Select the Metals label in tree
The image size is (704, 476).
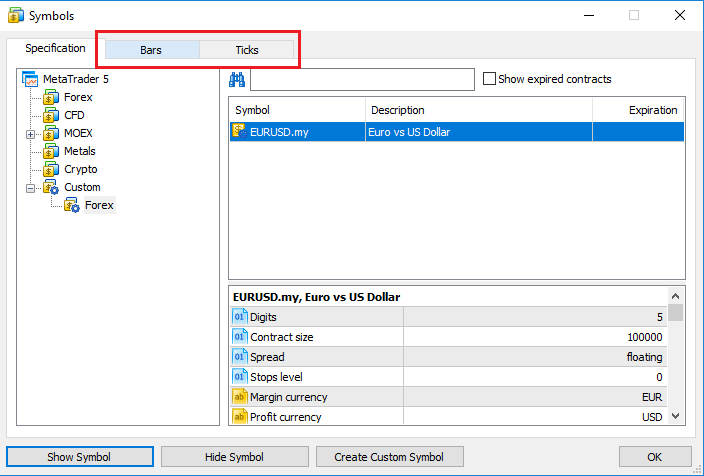point(80,151)
